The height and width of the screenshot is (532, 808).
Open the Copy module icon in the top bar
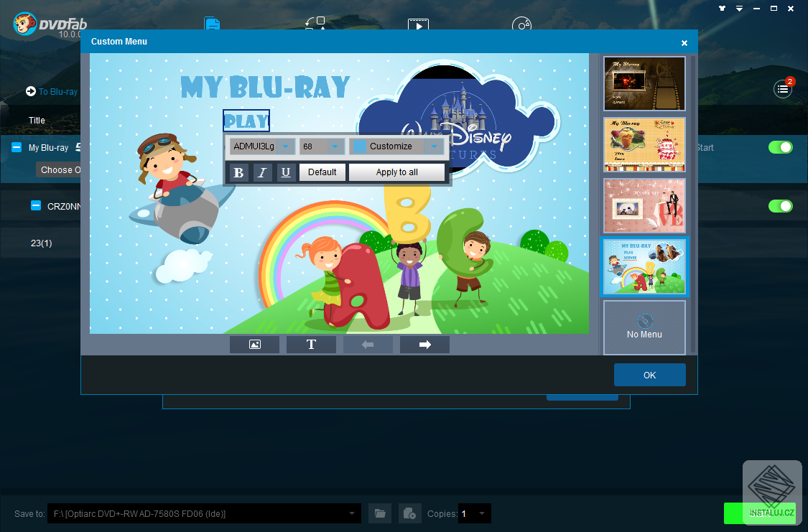(x=212, y=24)
